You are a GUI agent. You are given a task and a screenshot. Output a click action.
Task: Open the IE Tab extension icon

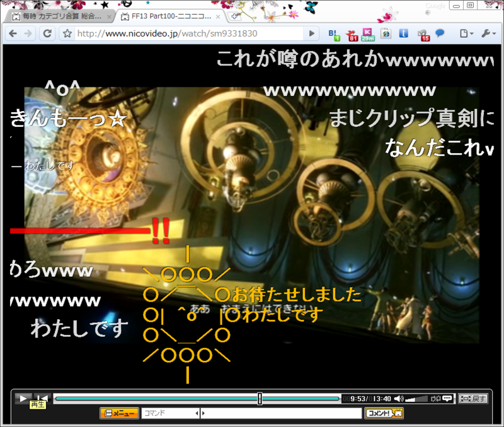[386, 33]
